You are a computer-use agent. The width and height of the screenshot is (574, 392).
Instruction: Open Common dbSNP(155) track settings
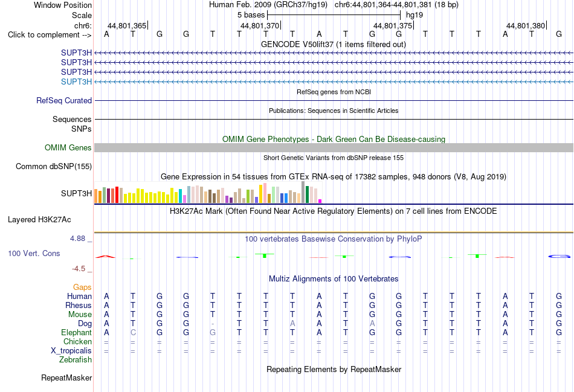pyautogui.click(x=54, y=166)
